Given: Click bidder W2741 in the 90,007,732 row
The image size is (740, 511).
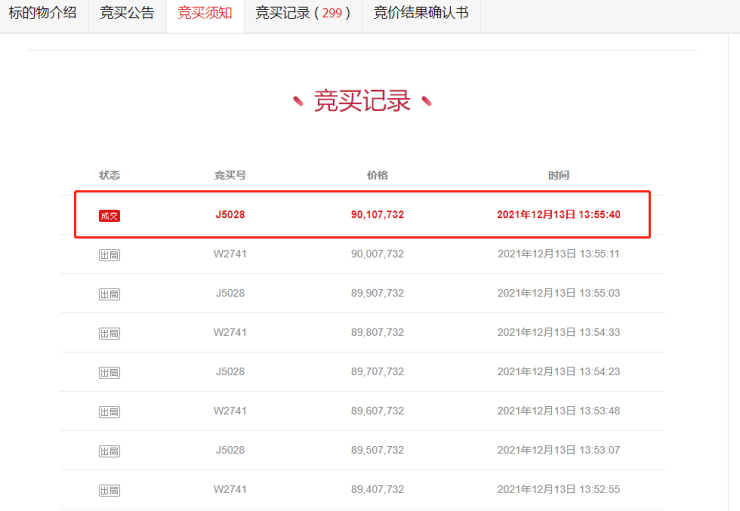Looking at the screenshot, I should click(230, 254).
